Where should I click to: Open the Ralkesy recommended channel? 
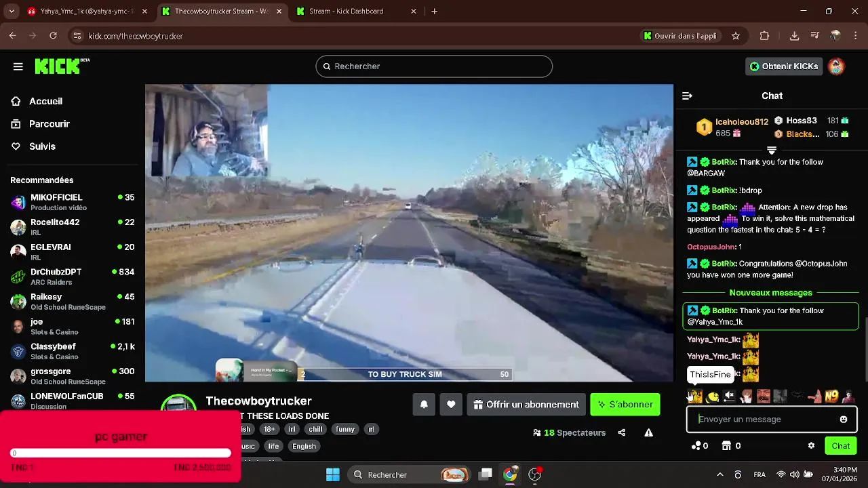click(x=73, y=302)
